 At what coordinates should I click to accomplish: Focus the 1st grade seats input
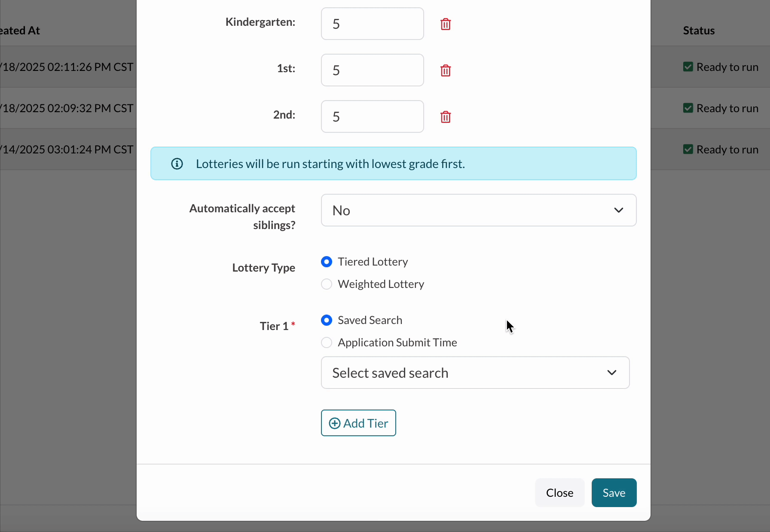[372, 70]
